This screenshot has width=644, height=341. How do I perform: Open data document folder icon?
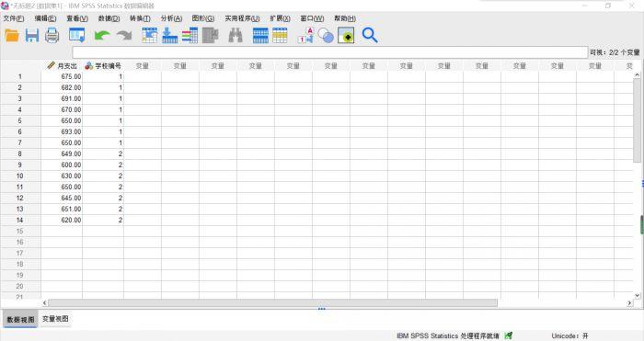coord(12,35)
